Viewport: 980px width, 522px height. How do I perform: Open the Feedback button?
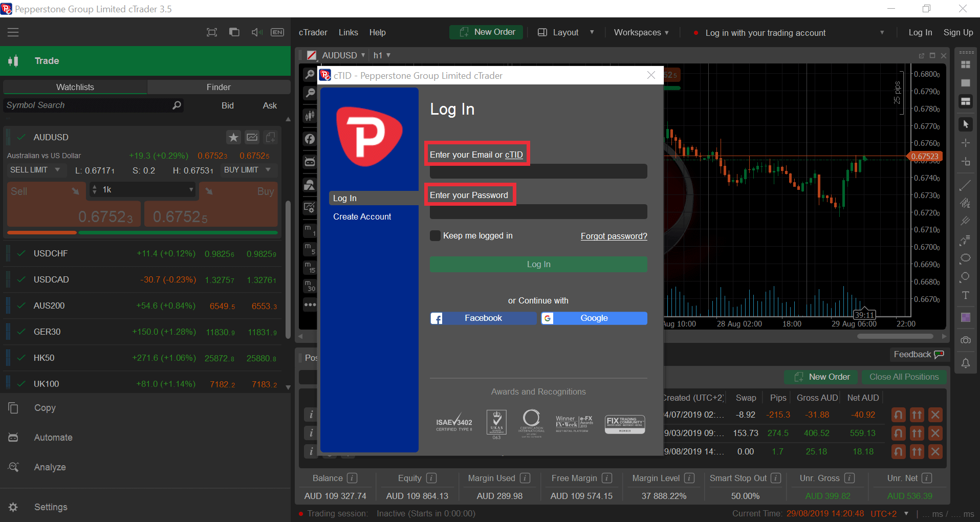click(919, 354)
